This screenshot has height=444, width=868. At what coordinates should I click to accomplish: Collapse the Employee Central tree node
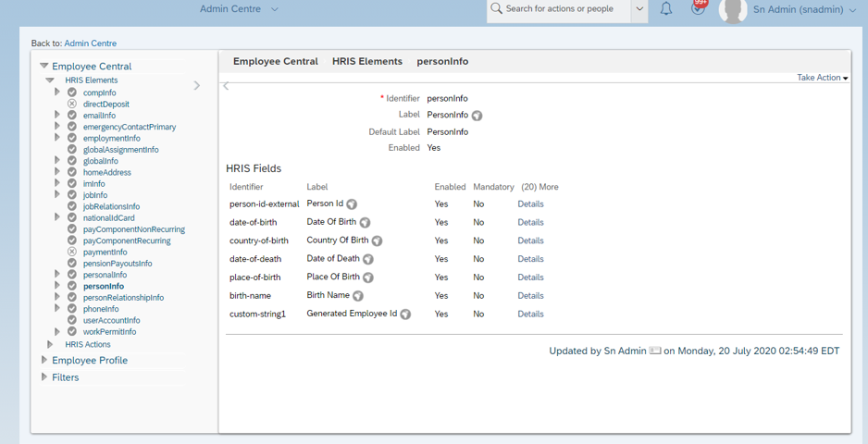[x=44, y=66]
